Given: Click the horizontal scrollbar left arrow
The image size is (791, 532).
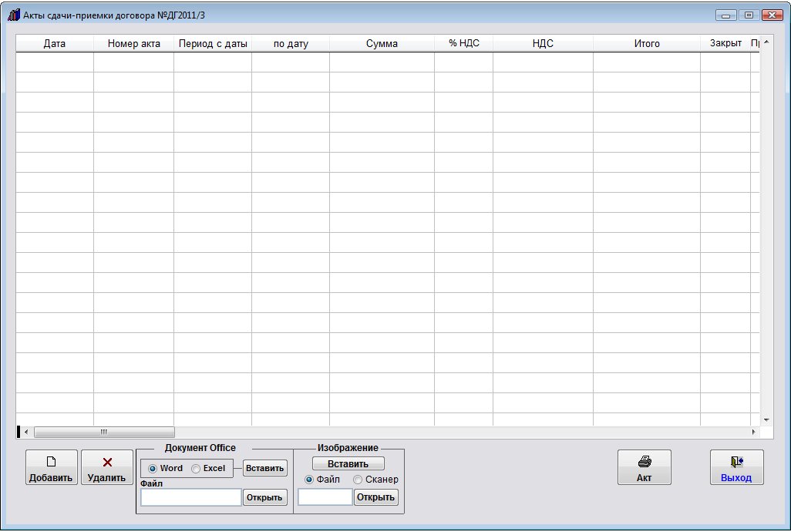Looking at the screenshot, I should point(26,433).
